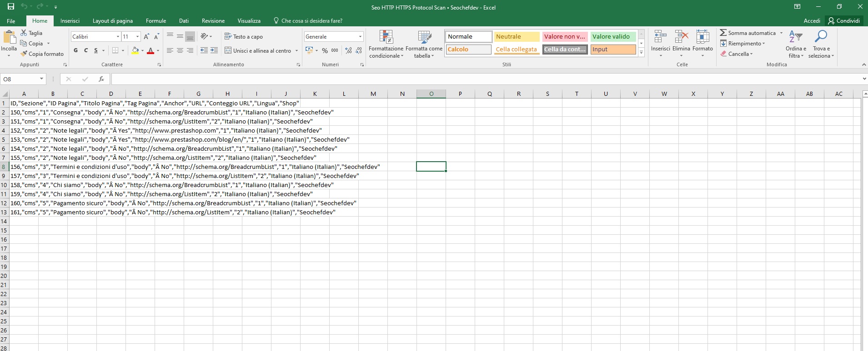This screenshot has height=351, width=868.
Task: Click the insert function fx icon
Action: [101, 79]
